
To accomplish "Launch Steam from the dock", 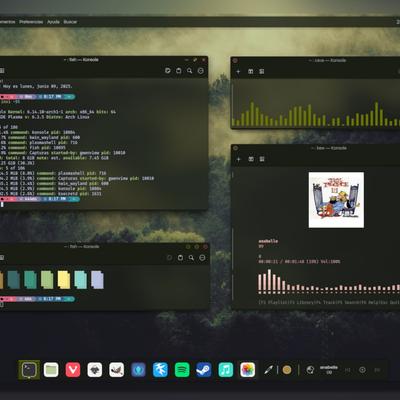I will click(x=204, y=370).
